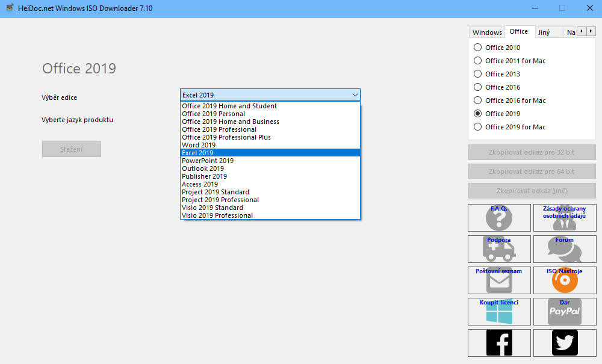Screen dimensions: 602x364
Task: Choose Office 2019 Personal from list
Action: pyautogui.click(x=270, y=114)
